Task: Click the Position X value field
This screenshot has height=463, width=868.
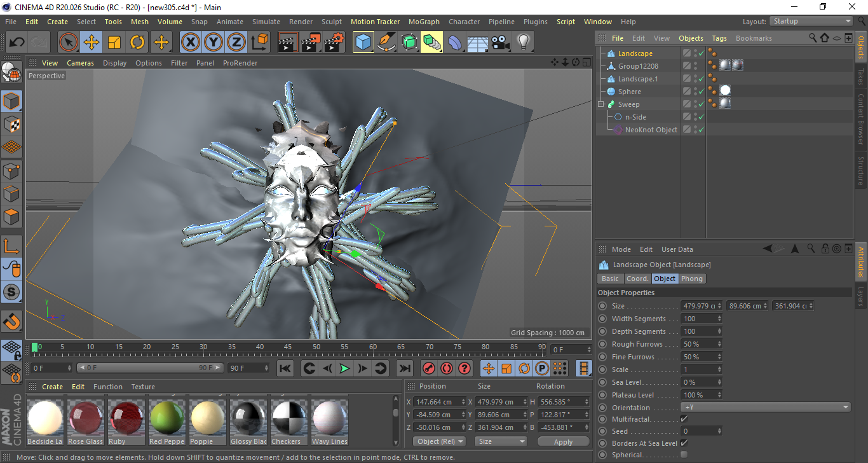Action: point(438,402)
